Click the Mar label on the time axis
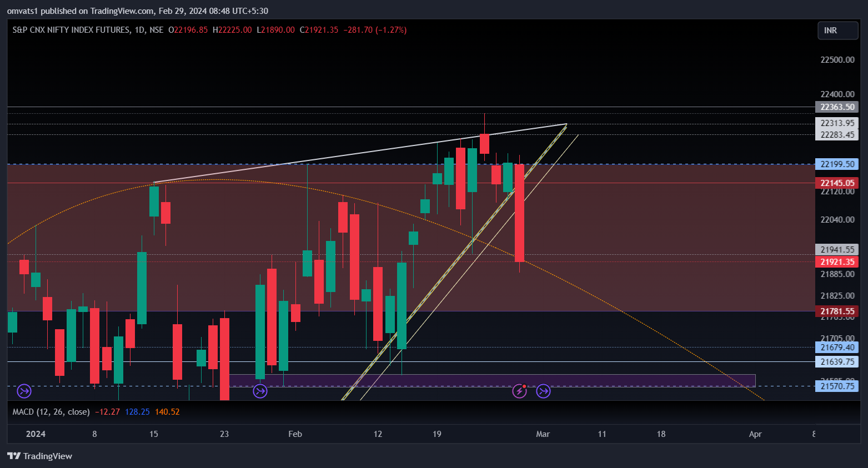Screen dimensions: 868x468 (x=543, y=434)
